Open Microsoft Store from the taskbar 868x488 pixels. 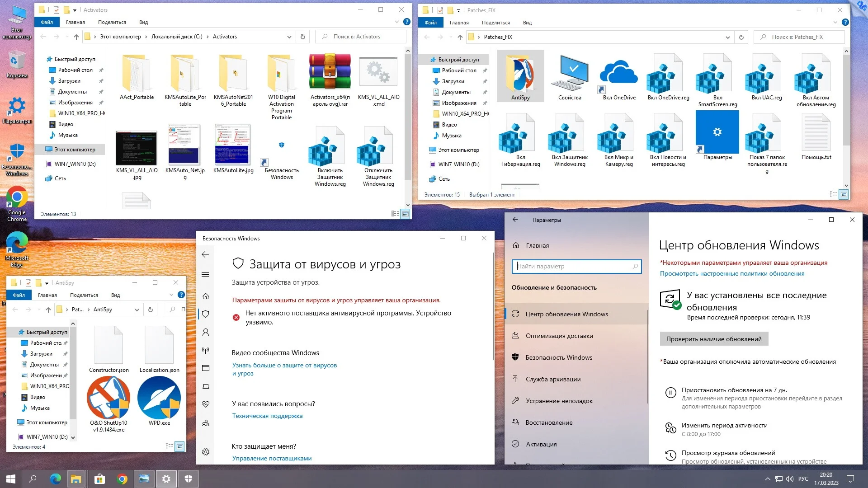(x=99, y=479)
